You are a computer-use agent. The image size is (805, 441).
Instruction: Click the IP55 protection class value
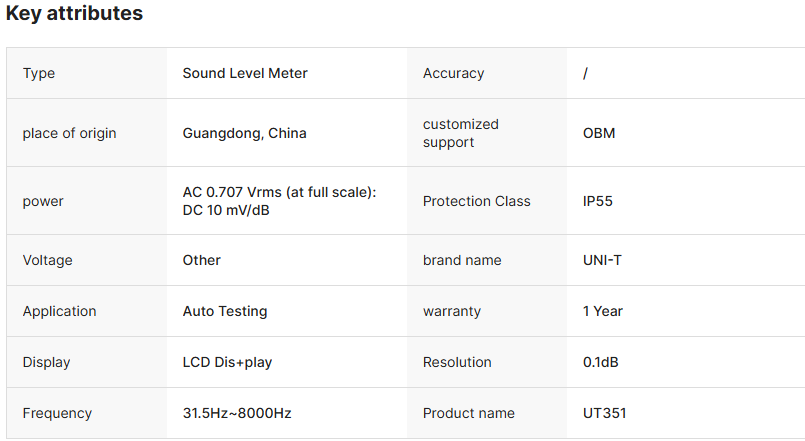598,201
